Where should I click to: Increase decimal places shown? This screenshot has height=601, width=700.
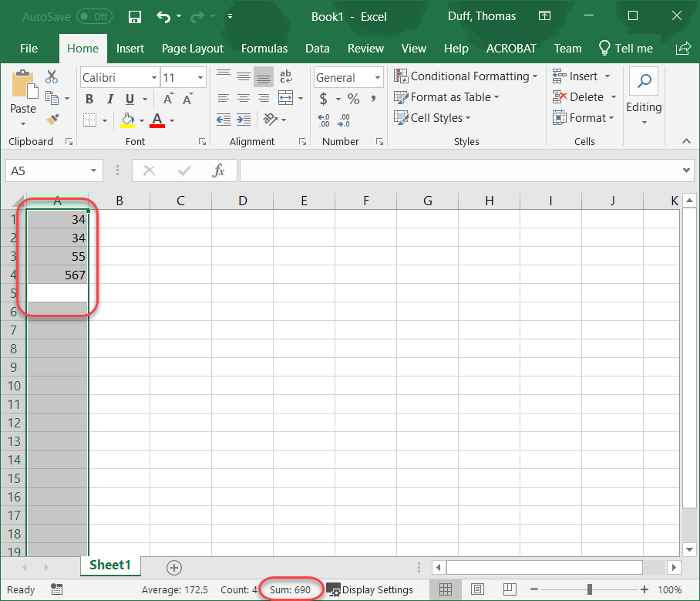323,120
